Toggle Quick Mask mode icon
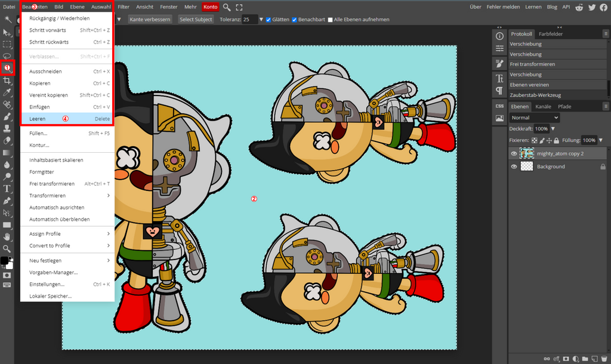 click(7, 275)
